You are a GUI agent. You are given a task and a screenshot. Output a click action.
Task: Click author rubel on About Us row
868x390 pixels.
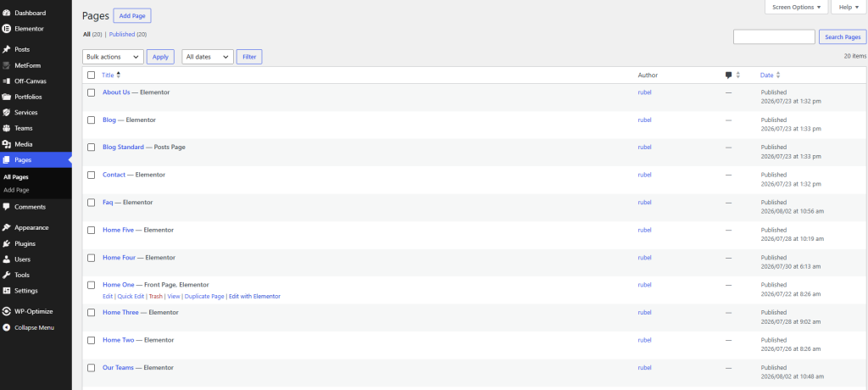pos(644,92)
